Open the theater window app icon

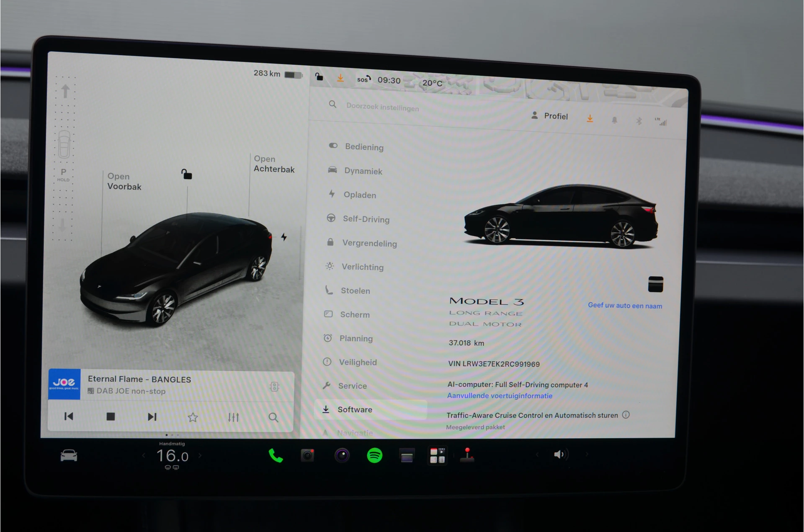tap(407, 456)
